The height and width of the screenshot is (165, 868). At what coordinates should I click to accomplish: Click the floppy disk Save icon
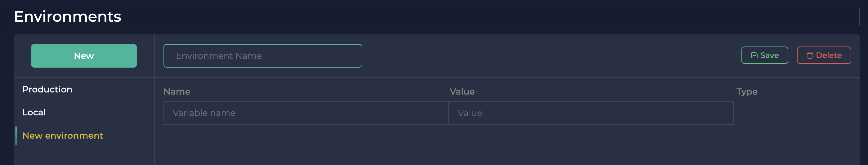[x=754, y=56]
